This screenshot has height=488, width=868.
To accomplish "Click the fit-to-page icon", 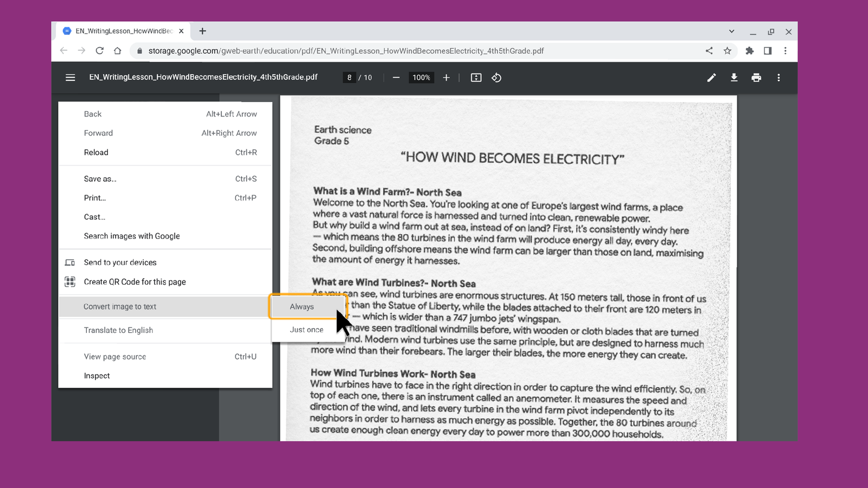I will [475, 77].
